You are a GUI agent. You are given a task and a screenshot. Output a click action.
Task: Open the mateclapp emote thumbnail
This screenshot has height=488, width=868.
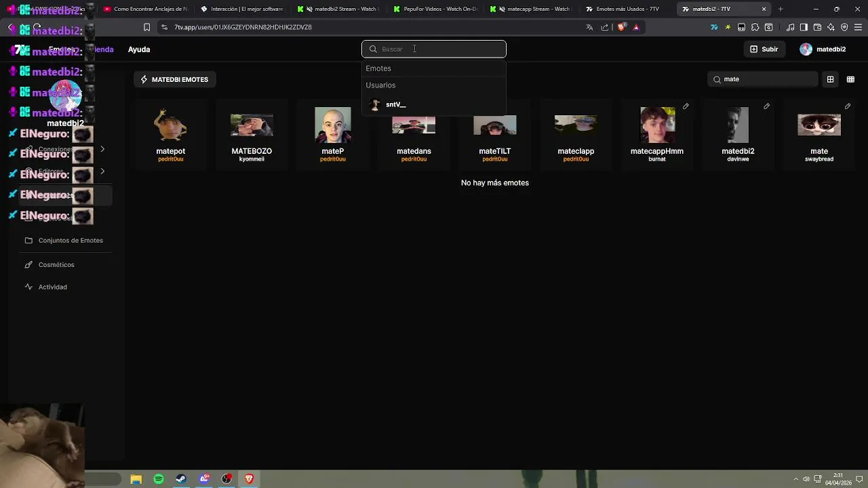coord(576,125)
